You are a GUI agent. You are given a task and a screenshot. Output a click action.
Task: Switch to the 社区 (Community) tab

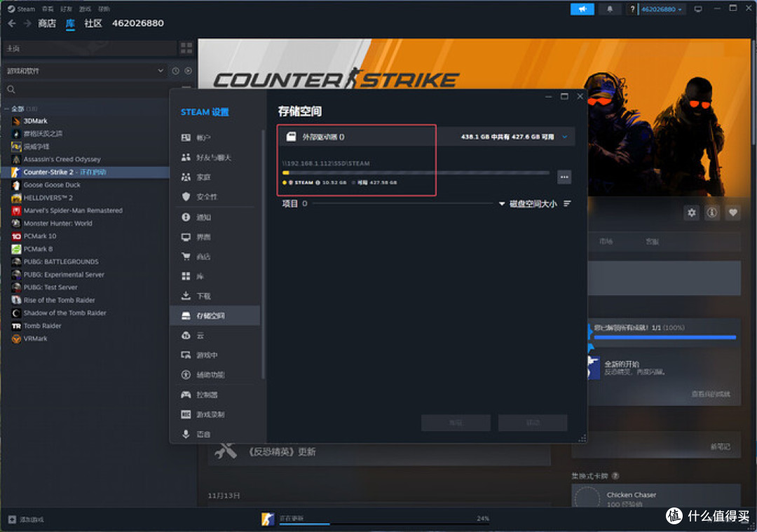(x=93, y=23)
